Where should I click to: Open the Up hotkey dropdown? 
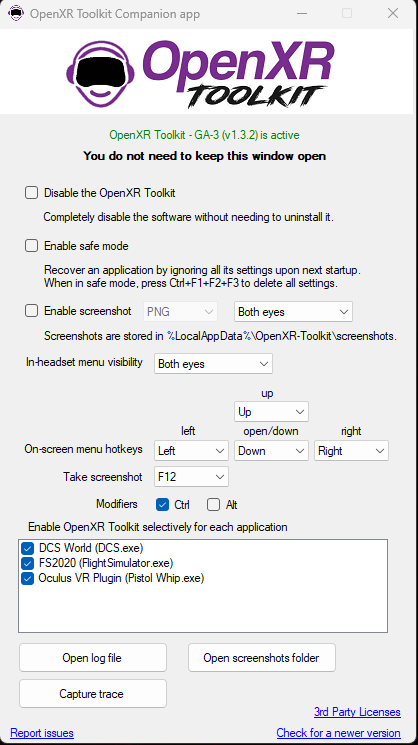tap(271, 411)
